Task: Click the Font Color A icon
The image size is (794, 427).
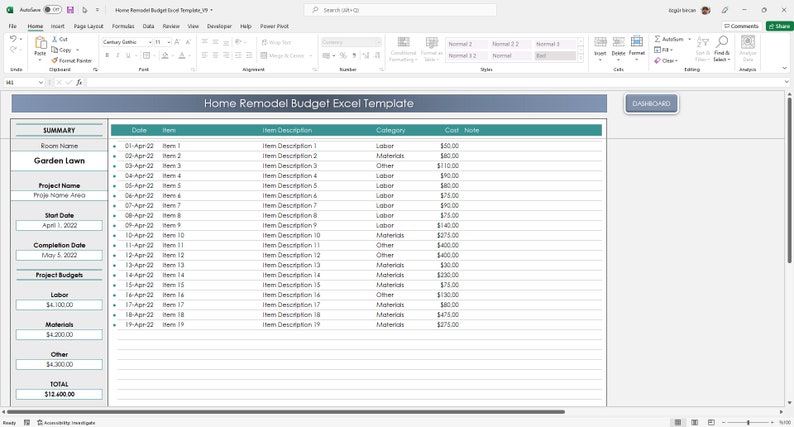Action: pyautogui.click(x=182, y=55)
